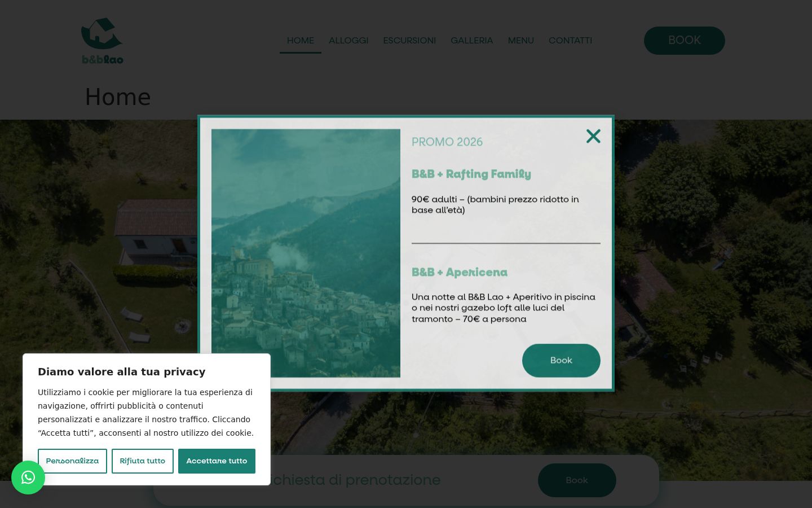Open the WhatsApp chat bubble
The image size is (812, 508).
pyautogui.click(x=28, y=478)
